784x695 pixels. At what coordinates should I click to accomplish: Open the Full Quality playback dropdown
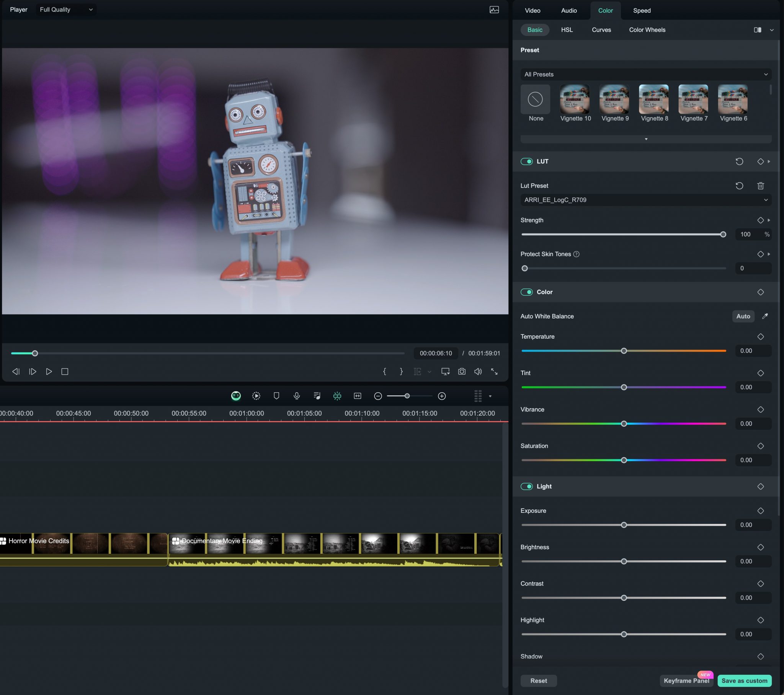point(65,10)
